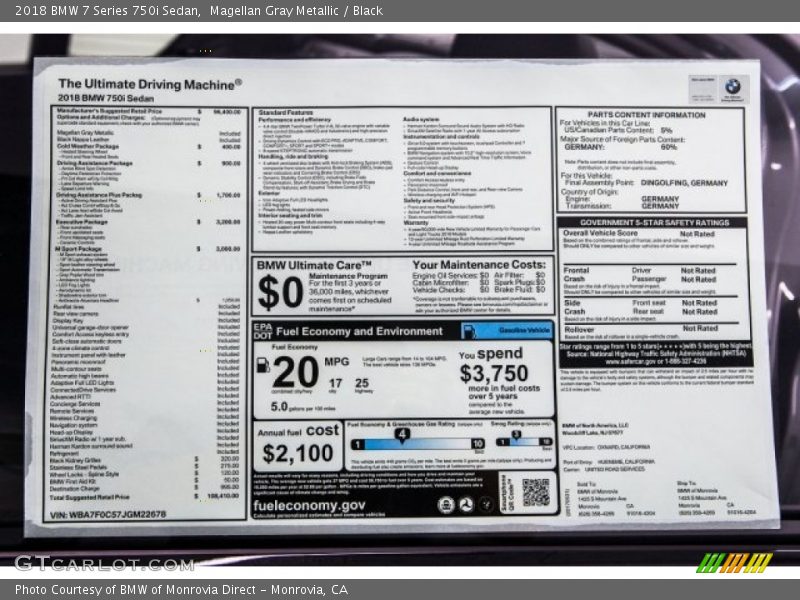Click the 'Navigation system' included line

click(144, 424)
